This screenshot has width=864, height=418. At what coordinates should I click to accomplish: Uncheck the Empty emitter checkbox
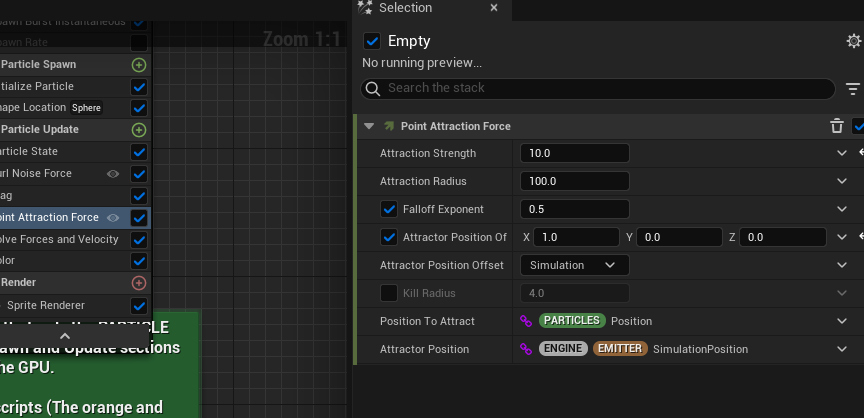pos(372,41)
